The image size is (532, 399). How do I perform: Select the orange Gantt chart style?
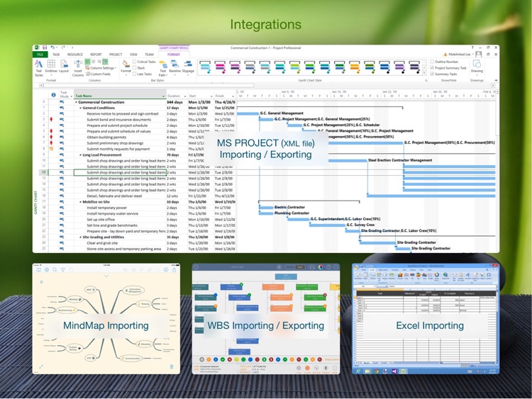(x=355, y=67)
